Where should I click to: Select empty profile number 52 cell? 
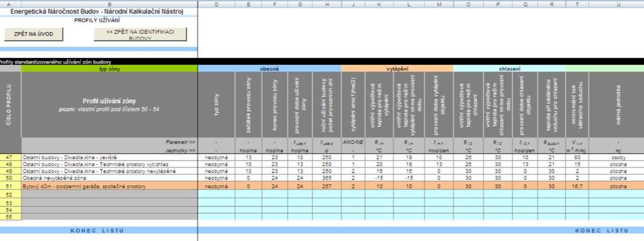(x=10, y=194)
